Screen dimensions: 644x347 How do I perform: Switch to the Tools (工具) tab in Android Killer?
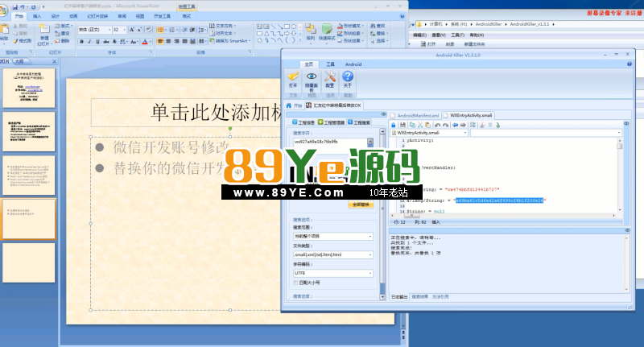(x=330, y=64)
